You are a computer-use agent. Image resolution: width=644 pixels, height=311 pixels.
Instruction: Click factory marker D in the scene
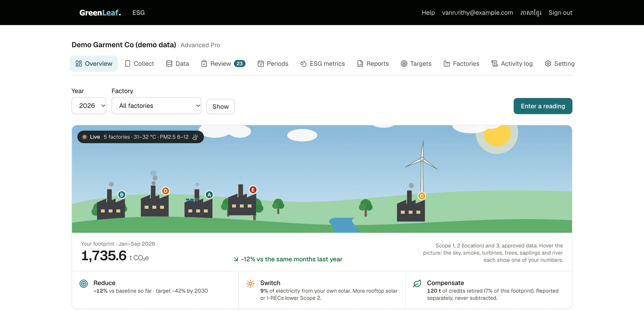click(x=165, y=191)
